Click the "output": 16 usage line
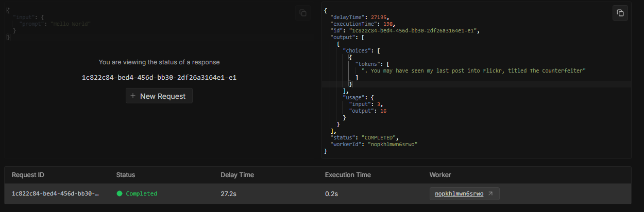This screenshot has height=212, width=644. pos(368,111)
